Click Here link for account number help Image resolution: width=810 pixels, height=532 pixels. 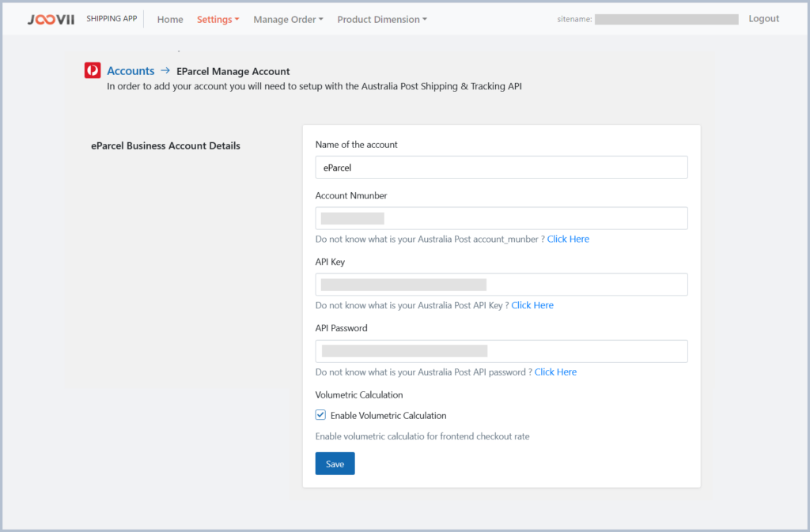click(568, 239)
